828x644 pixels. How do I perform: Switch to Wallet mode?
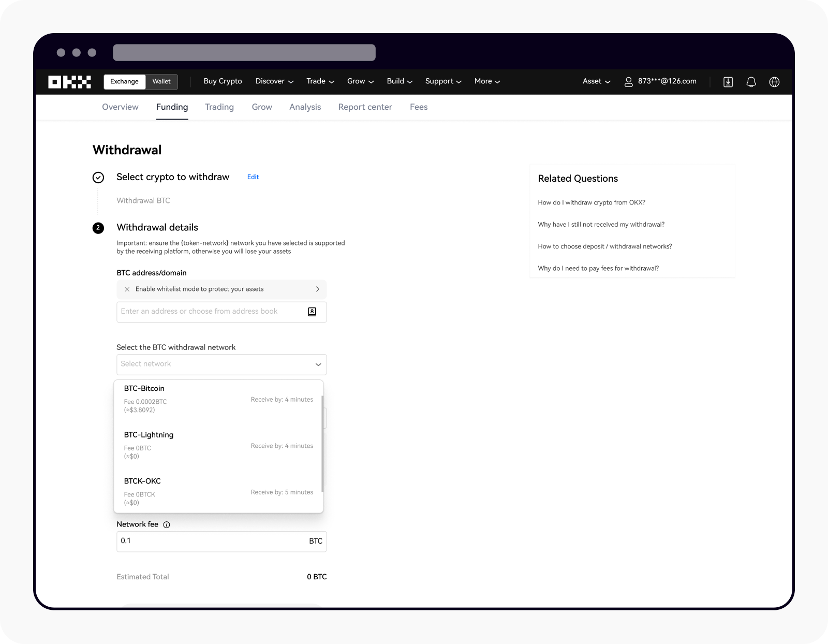(161, 82)
